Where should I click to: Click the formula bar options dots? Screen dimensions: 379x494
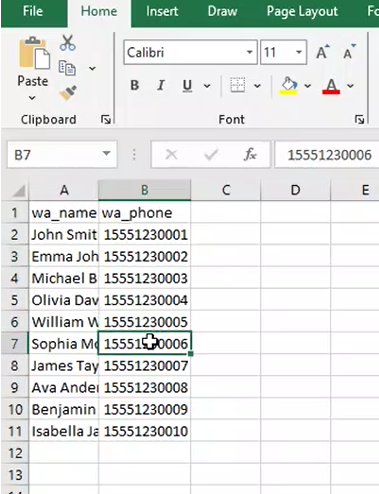click(x=134, y=155)
